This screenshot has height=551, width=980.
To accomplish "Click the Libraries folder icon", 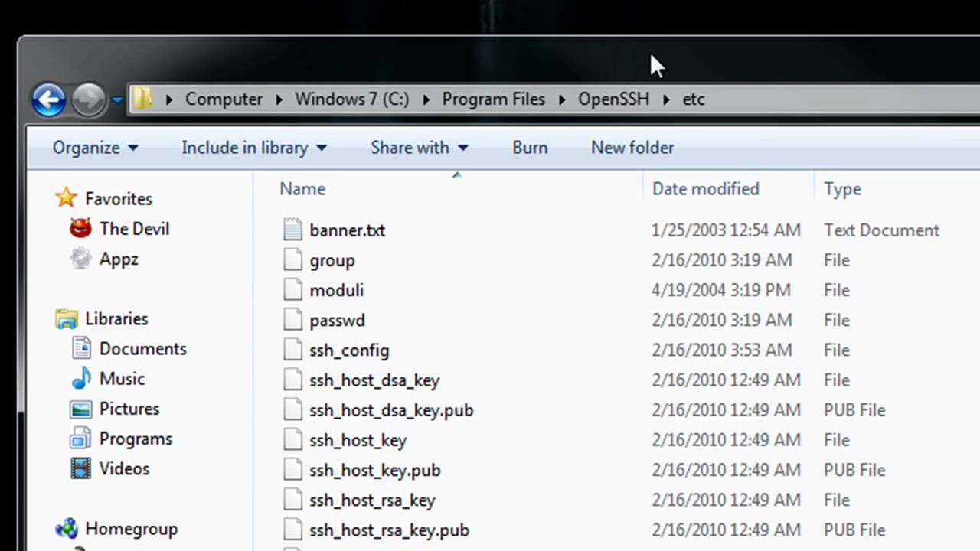I will click(67, 318).
